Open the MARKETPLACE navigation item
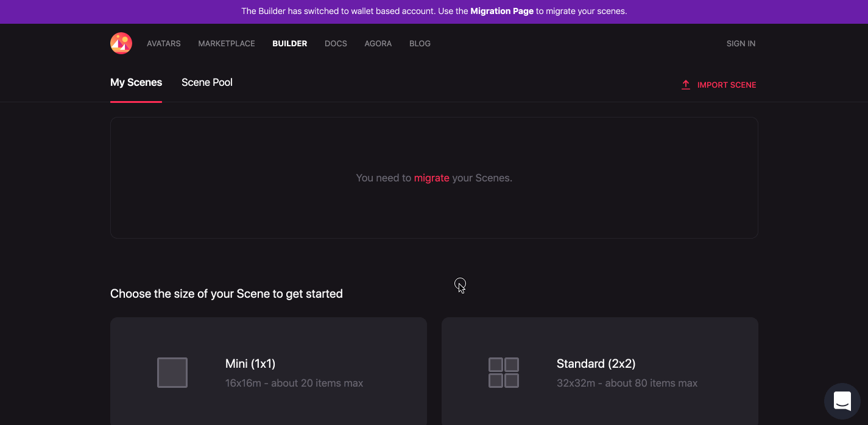Viewport: 868px width, 425px height. coord(226,43)
